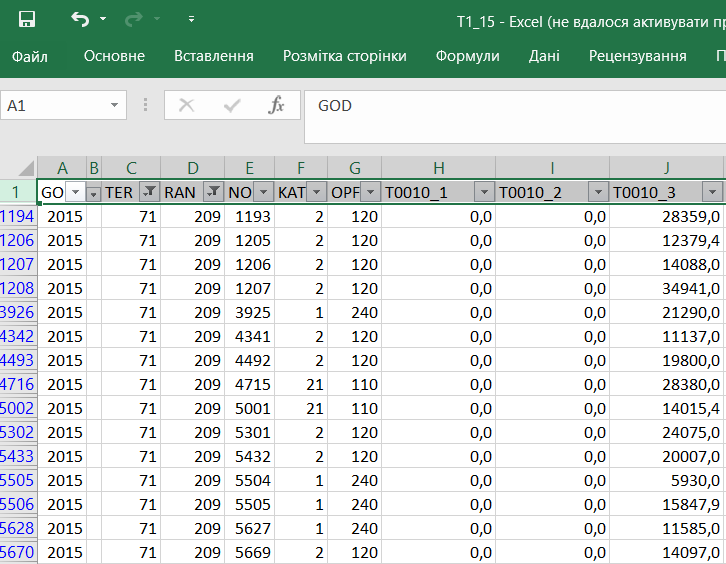This screenshot has height=564, width=726.
Task: Click the formula bar options dots handle
Action: (x=145, y=105)
